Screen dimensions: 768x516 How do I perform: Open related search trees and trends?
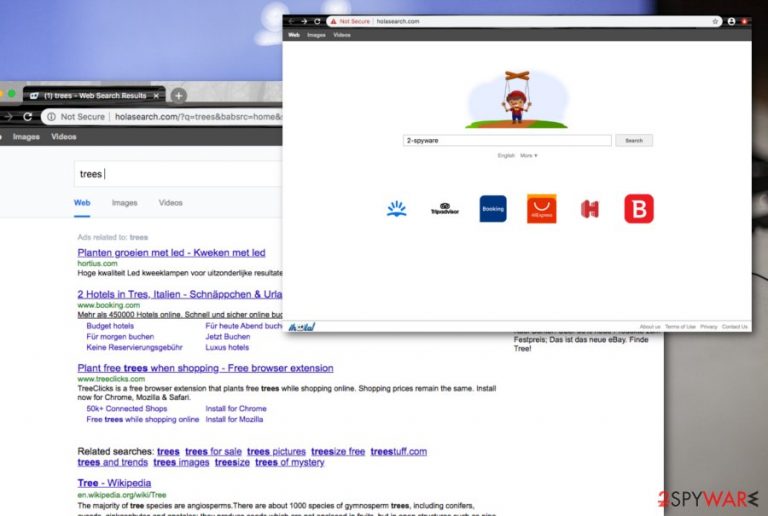click(113, 462)
